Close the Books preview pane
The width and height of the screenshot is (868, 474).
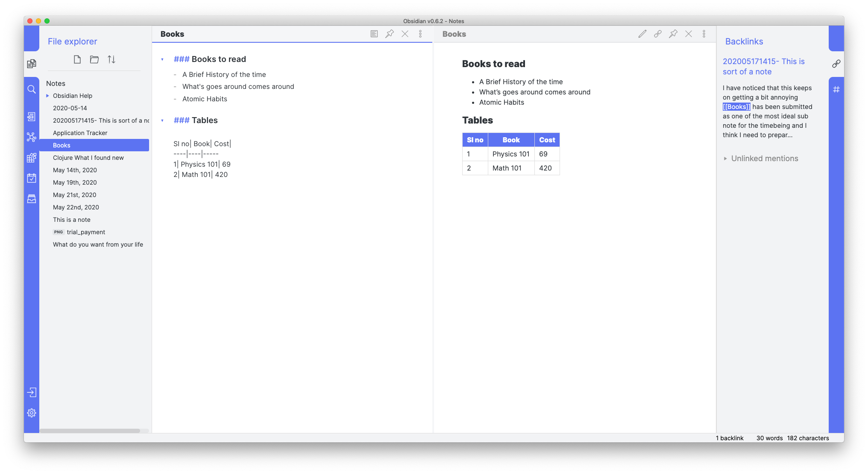pos(689,34)
